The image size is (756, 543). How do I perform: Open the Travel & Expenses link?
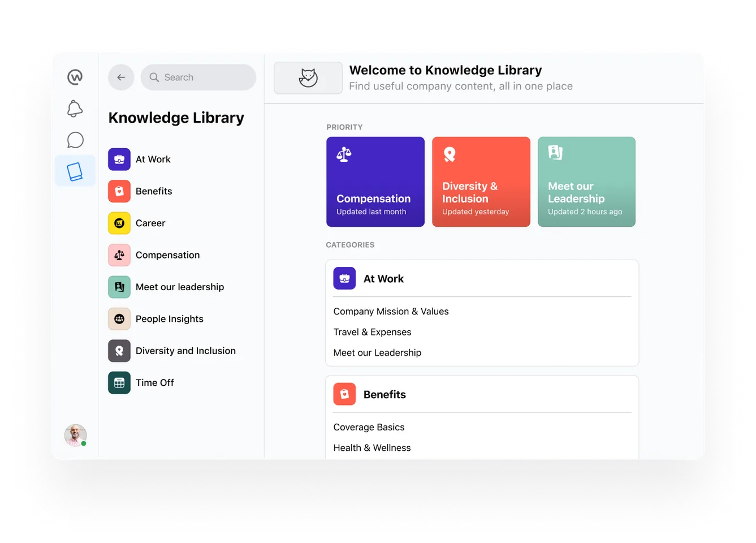(372, 332)
